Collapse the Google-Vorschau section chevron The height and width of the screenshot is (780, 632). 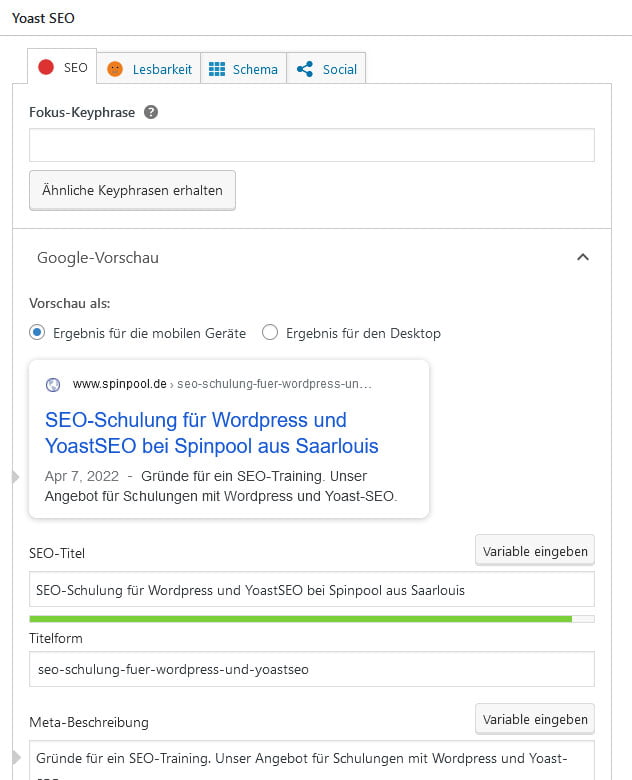(583, 257)
